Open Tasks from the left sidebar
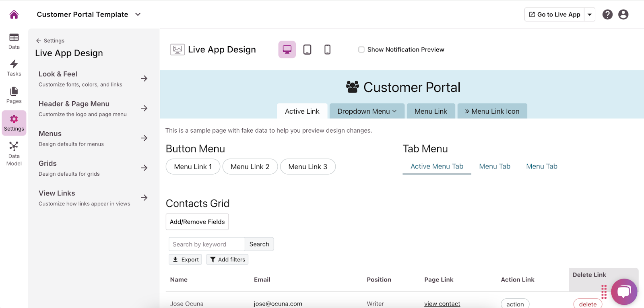The image size is (644, 308). (x=14, y=68)
